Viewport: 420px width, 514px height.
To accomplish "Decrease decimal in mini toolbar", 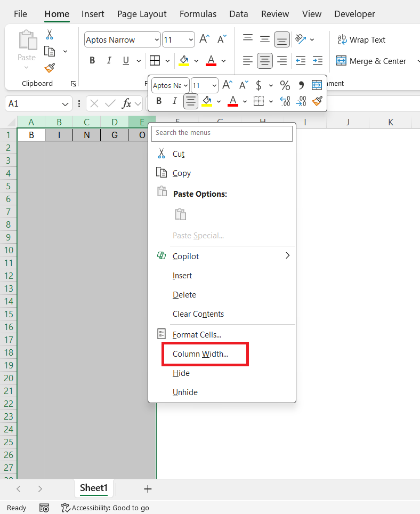I will (x=301, y=101).
